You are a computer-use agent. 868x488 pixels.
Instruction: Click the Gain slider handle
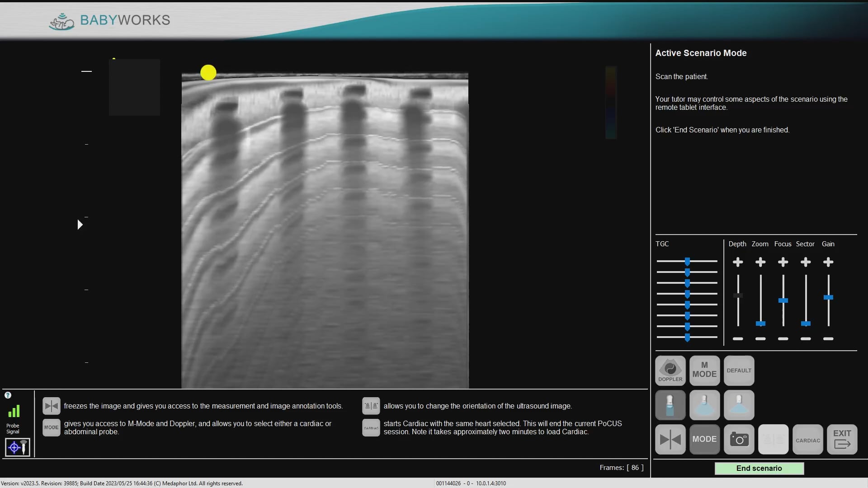(x=828, y=297)
